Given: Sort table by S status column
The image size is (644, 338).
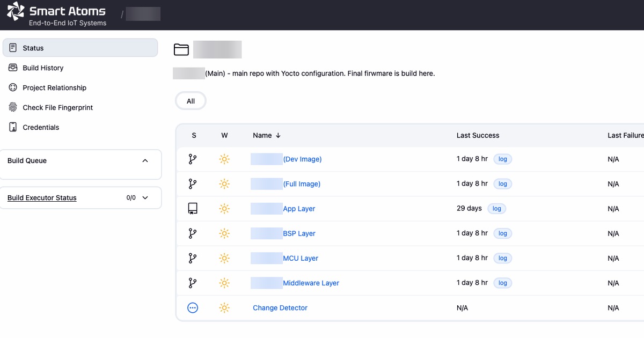Looking at the screenshot, I should click(x=194, y=135).
